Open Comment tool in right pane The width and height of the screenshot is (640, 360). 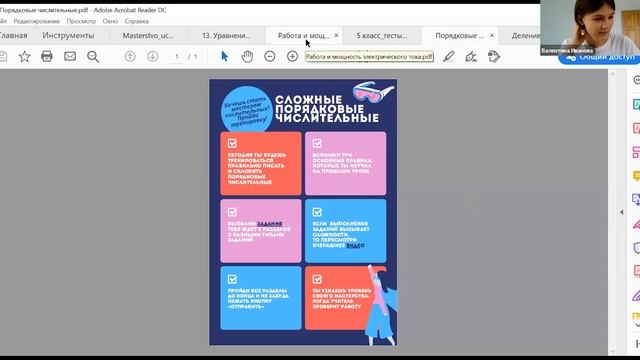(636, 176)
